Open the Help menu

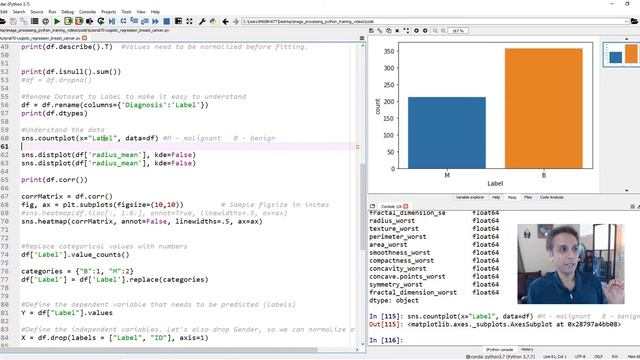155,12
